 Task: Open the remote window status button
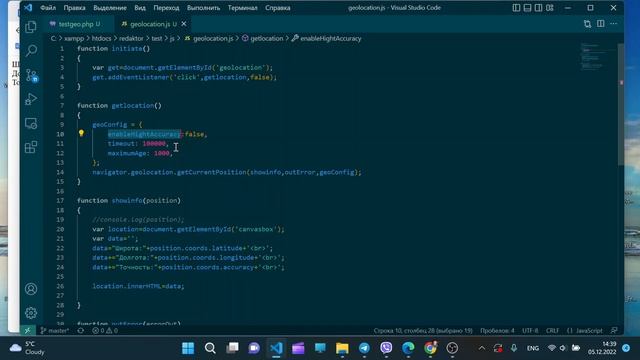(x=28, y=330)
